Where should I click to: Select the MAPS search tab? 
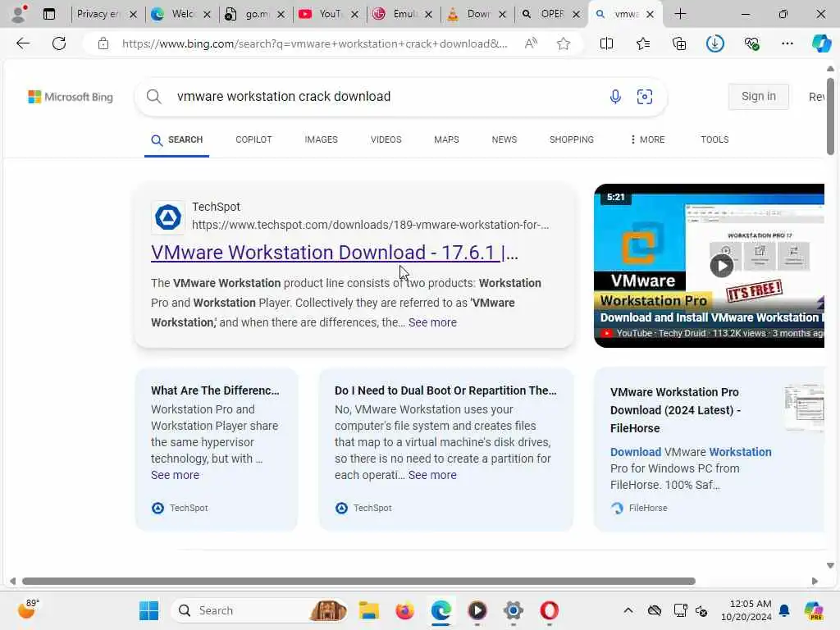446,139
